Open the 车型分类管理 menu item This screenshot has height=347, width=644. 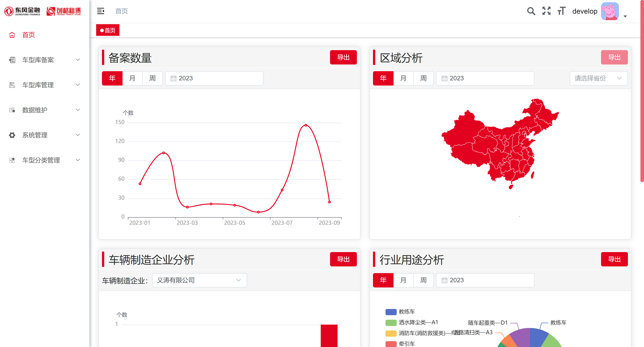pos(45,160)
